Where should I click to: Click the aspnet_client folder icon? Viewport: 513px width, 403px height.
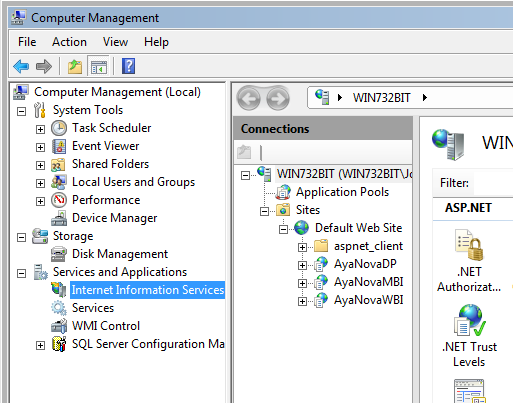[321, 246]
